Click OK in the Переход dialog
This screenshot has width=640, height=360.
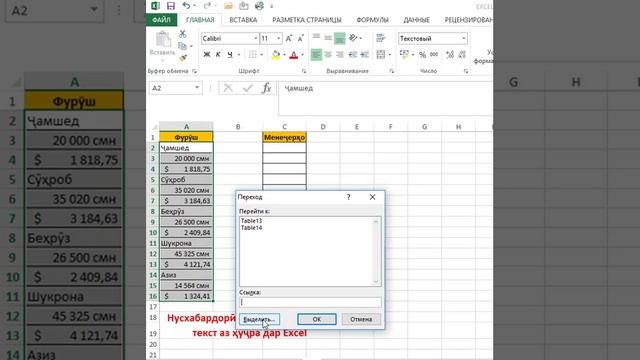pyautogui.click(x=317, y=319)
